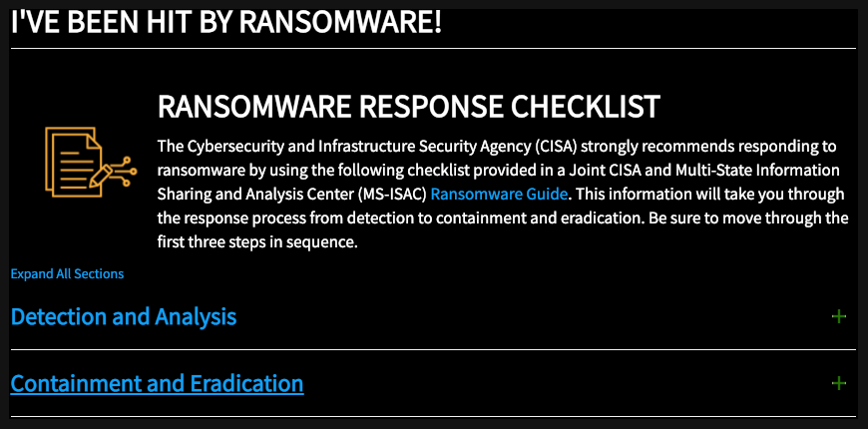Open the Detection and Analysis section title
The height and width of the screenshot is (429, 868).
click(x=124, y=316)
